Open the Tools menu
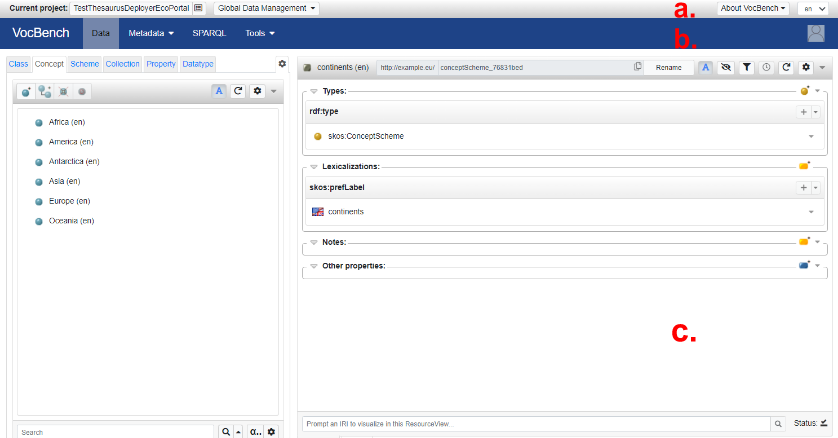Screen dimensions: 838x438 260,33
